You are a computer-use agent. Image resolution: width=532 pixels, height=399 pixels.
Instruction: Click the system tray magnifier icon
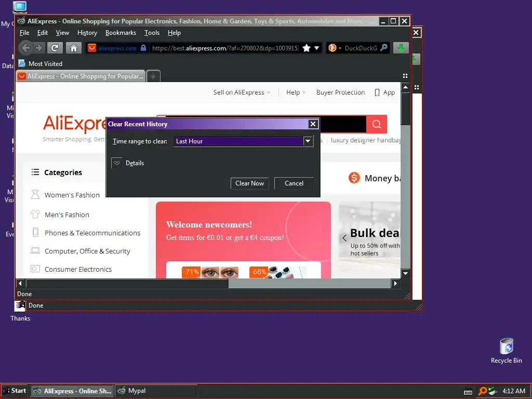(482, 391)
